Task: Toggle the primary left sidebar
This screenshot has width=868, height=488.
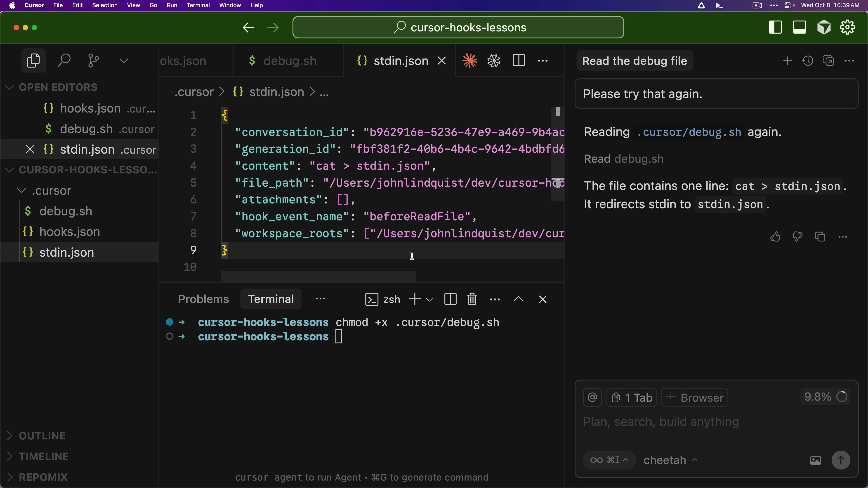Action: (x=775, y=27)
